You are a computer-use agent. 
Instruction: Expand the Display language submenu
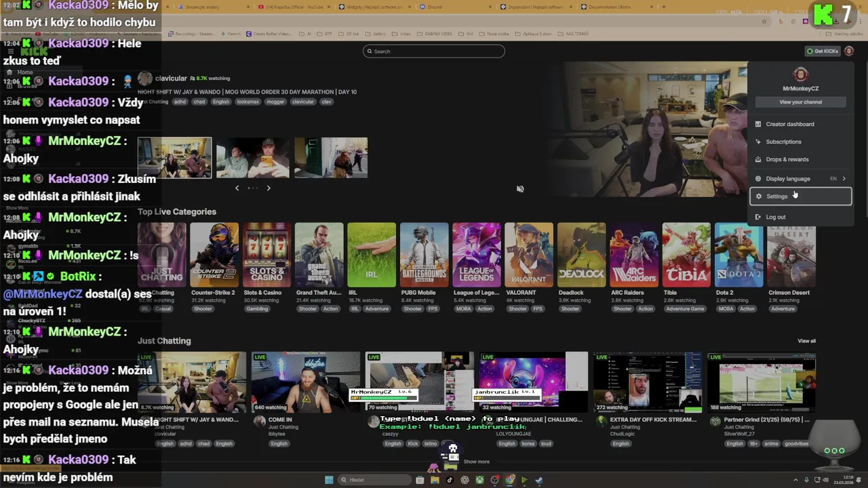tap(800, 179)
